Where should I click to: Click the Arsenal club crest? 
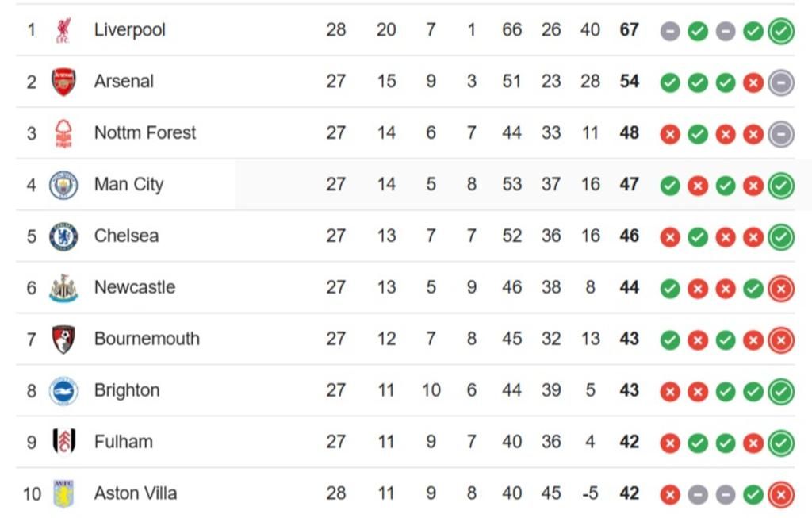pos(63,82)
